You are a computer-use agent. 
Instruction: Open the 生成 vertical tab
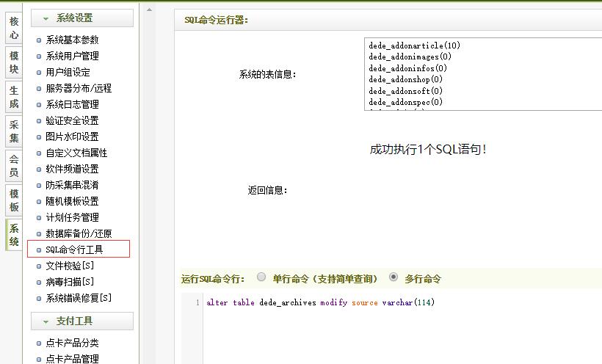pyautogui.click(x=14, y=98)
